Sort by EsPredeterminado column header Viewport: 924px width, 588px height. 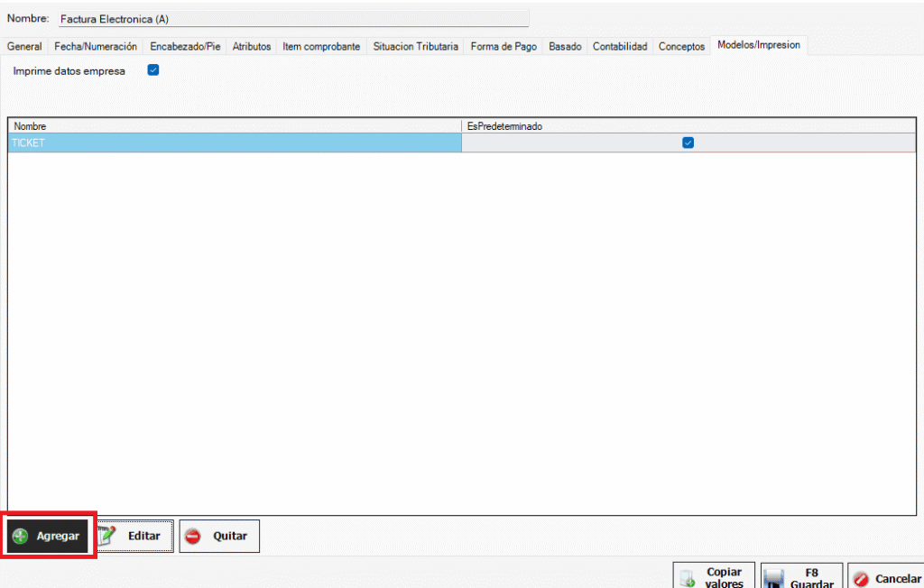pos(688,126)
